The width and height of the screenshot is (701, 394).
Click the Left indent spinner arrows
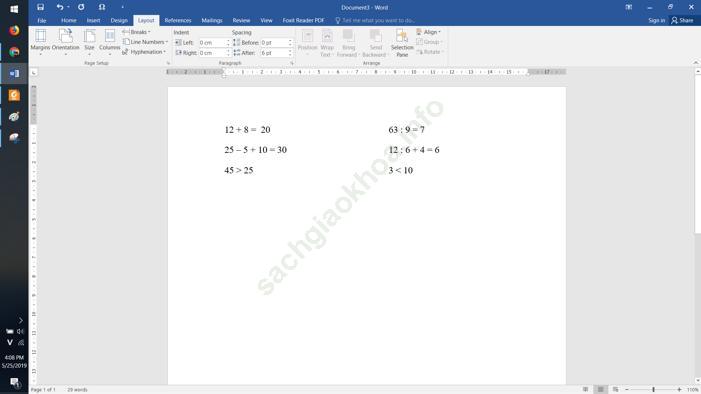tap(228, 42)
